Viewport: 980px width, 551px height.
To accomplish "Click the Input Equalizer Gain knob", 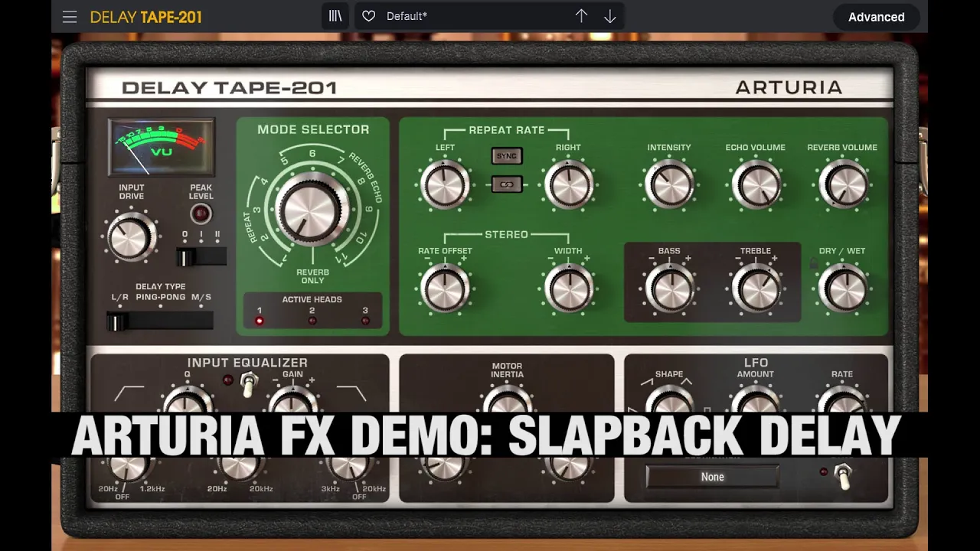I will pos(292,399).
